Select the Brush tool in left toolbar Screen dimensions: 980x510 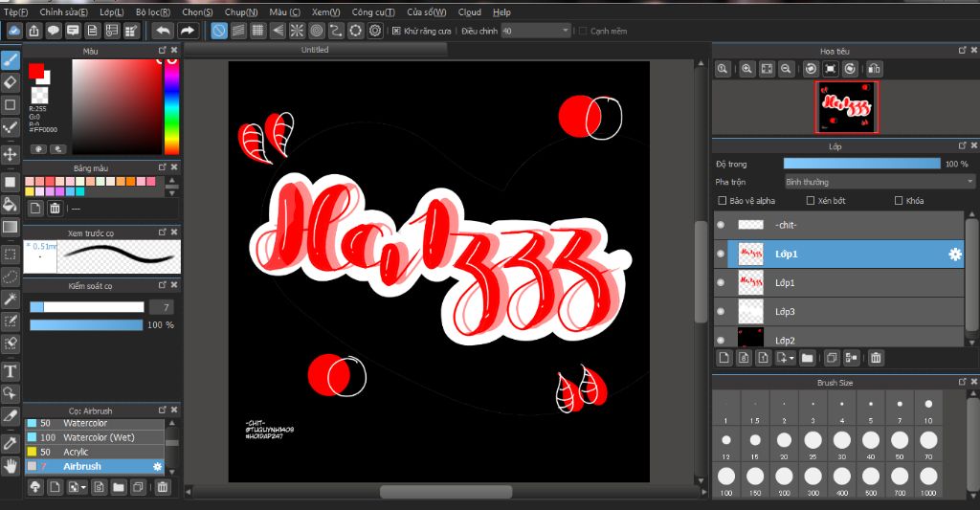point(10,60)
